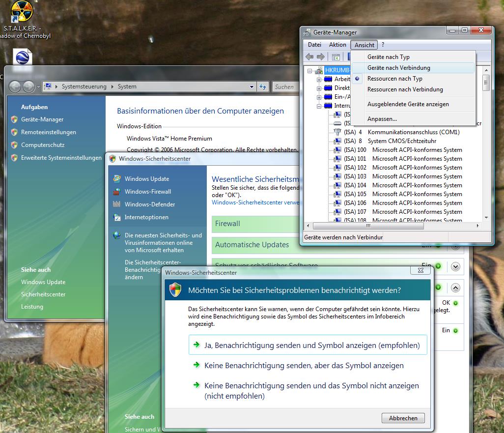The image size is (504, 433).
Task: Choose Ressourcen nach Verbindung menu entry
Action: [413, 89]
